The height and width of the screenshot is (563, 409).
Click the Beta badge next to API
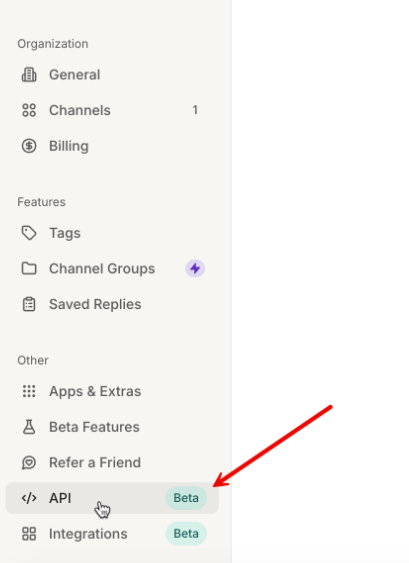coord(186,498)
